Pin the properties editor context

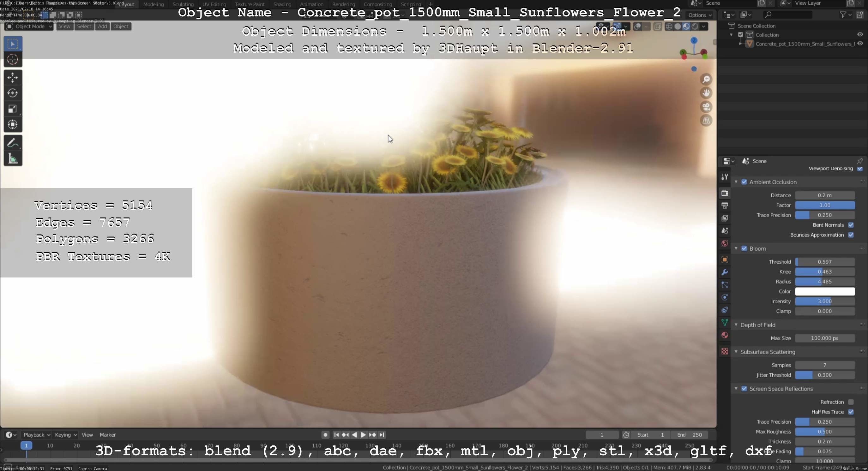pyautogui.click(x=859, y=161)
